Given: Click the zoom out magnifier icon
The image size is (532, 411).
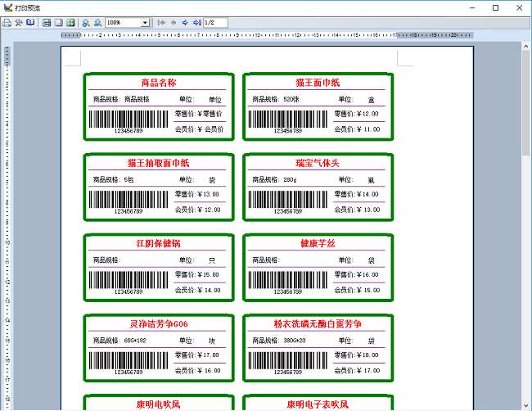Looking at the screenshot, I should [97, 23].
